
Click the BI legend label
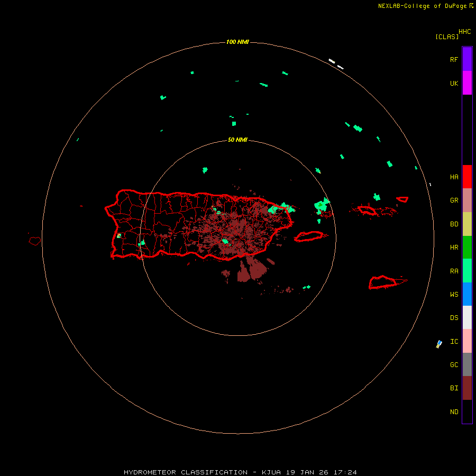pyautogui.click(x=454, y=388)
